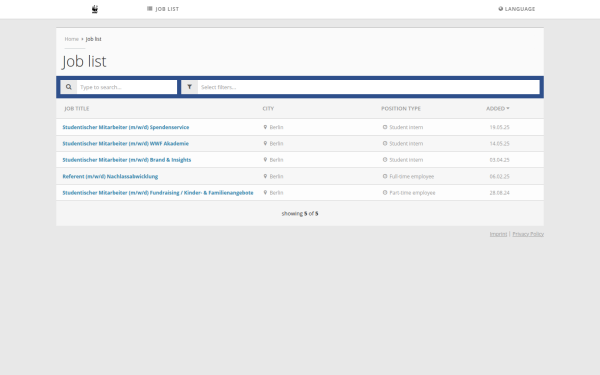
Task: Focus the Type to search field
Action: [127, 87]
